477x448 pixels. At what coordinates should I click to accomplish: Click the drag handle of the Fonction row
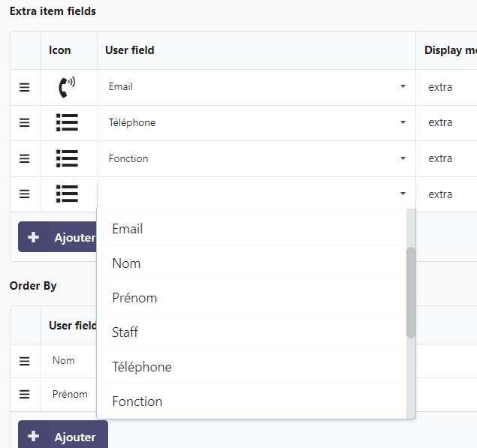(25, 158)
